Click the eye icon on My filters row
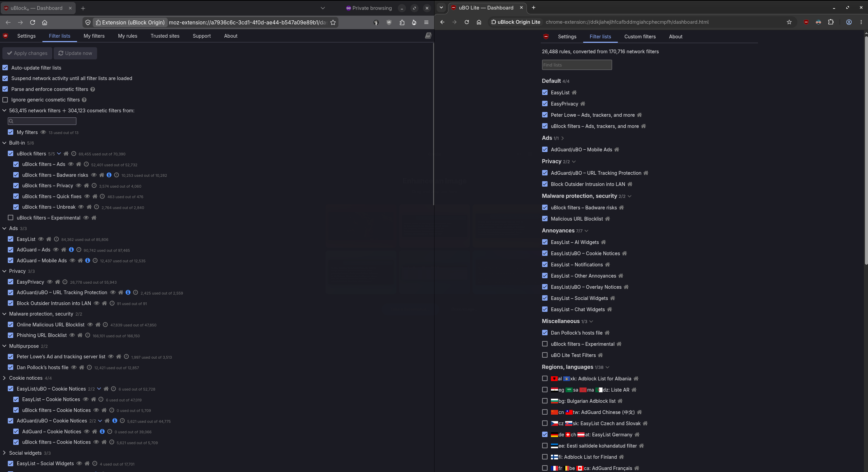Screen dimensions: 868x472 43,132
